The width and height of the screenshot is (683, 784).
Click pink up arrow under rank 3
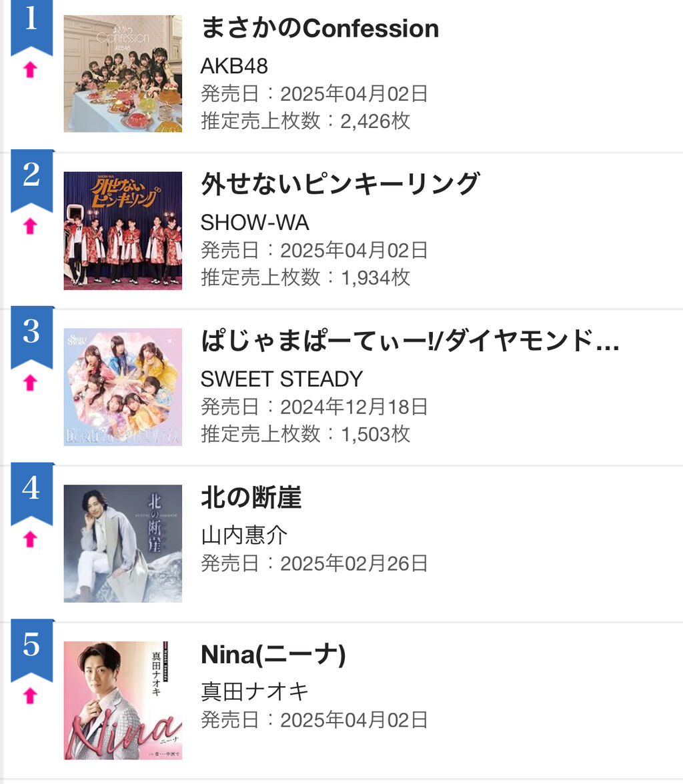[31, 383]
